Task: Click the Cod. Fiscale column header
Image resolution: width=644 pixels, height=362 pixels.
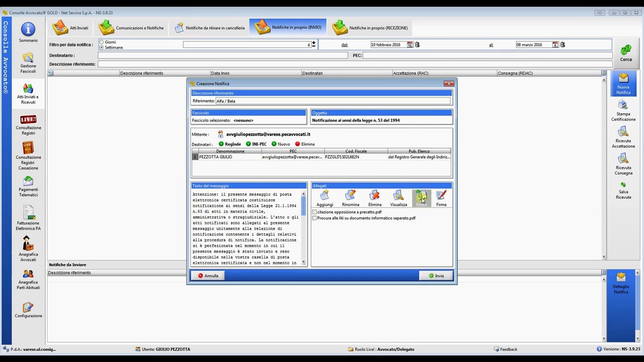Action: [x=356, y=151]
